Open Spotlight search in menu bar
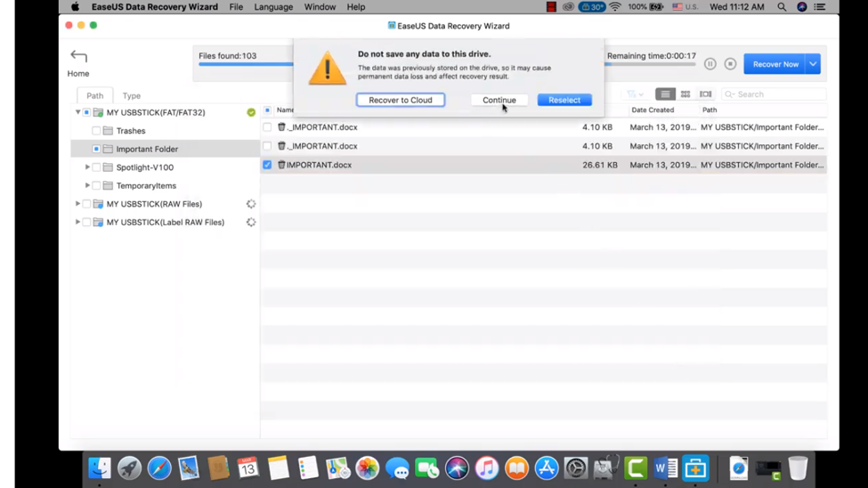Viewport: 868px width, 488px height. pyautogui.click(x=781, y=6)
